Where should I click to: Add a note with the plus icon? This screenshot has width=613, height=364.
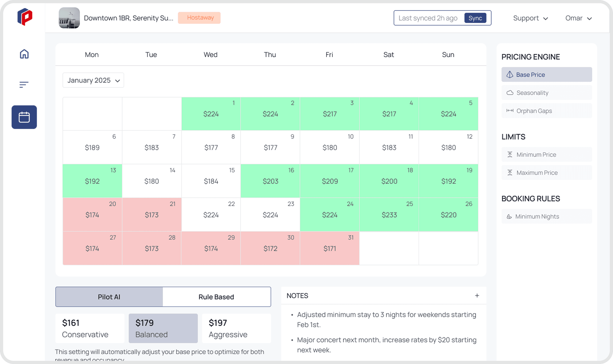point(477,296)
